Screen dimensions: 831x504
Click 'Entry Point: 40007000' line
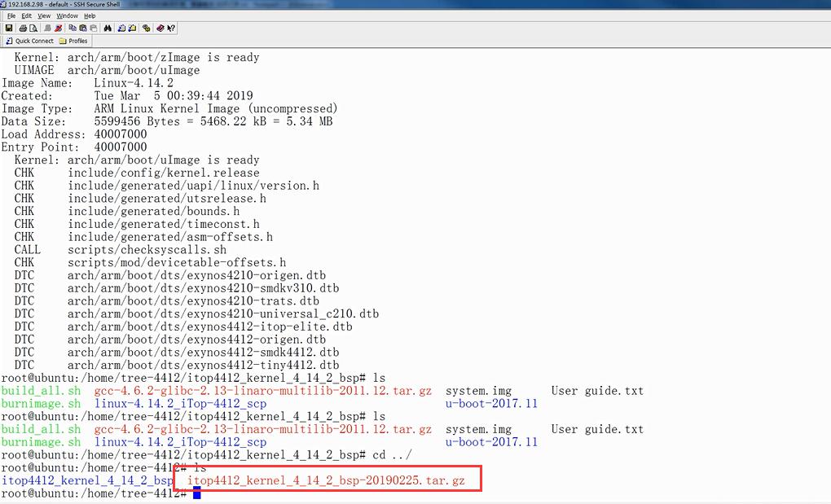pos(74,147)
